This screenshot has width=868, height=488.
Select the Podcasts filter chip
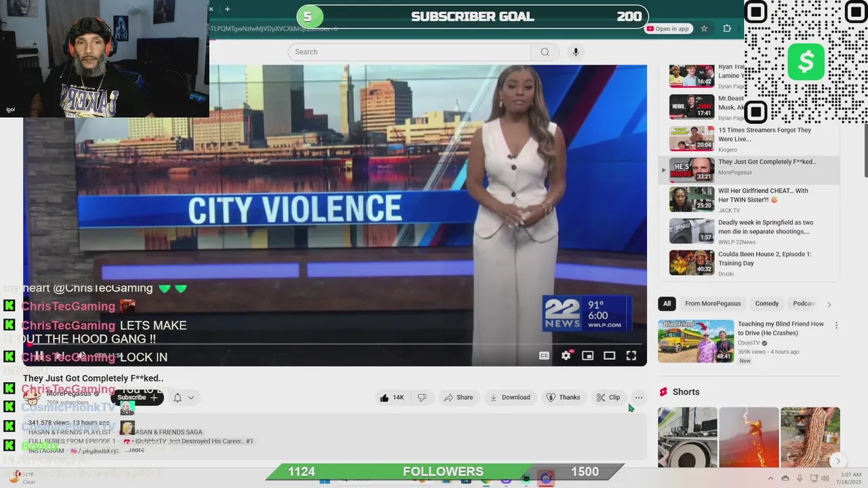pyautogui.click(x=804, y=304)
